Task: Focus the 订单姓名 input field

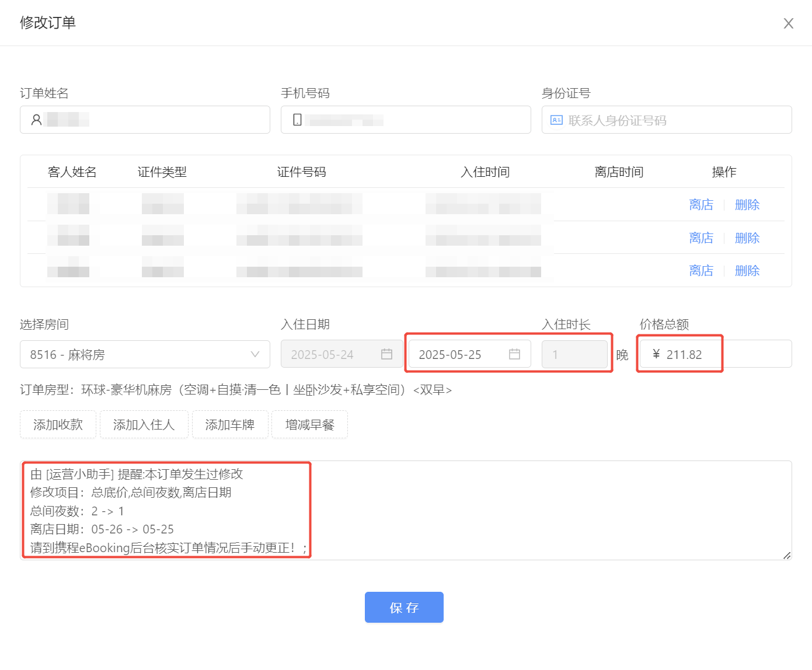Action: pyautogui.click(x=145, y=120)
